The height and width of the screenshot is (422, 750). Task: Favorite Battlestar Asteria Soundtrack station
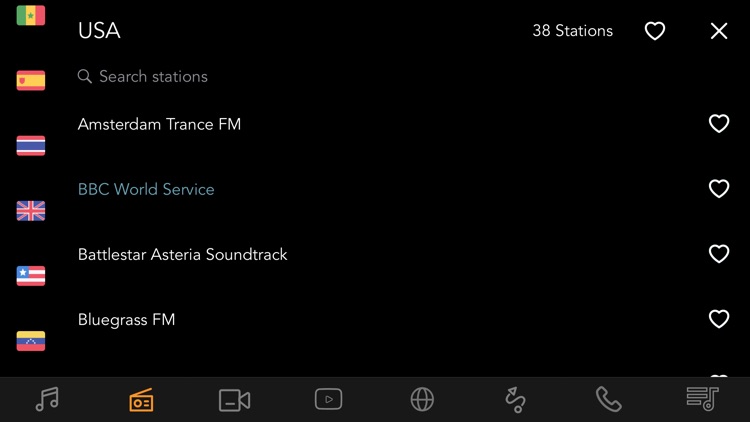pos(718,254)
